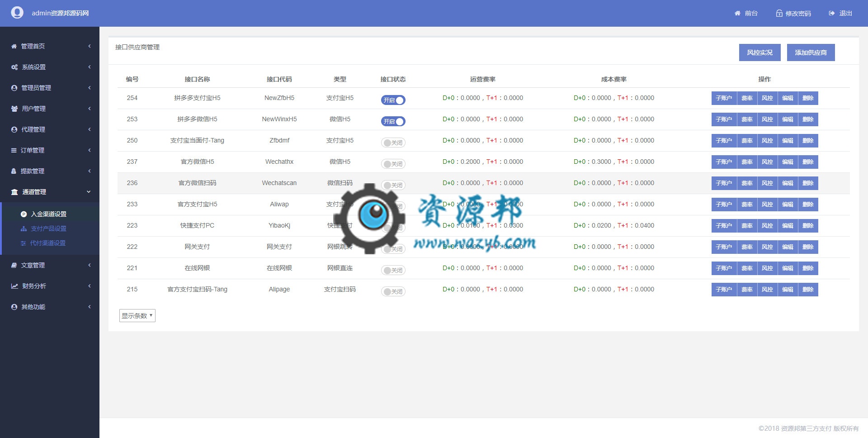Click 删除 for row 236
The width and height of the screenshot is (868, 438).
(808, 183)
